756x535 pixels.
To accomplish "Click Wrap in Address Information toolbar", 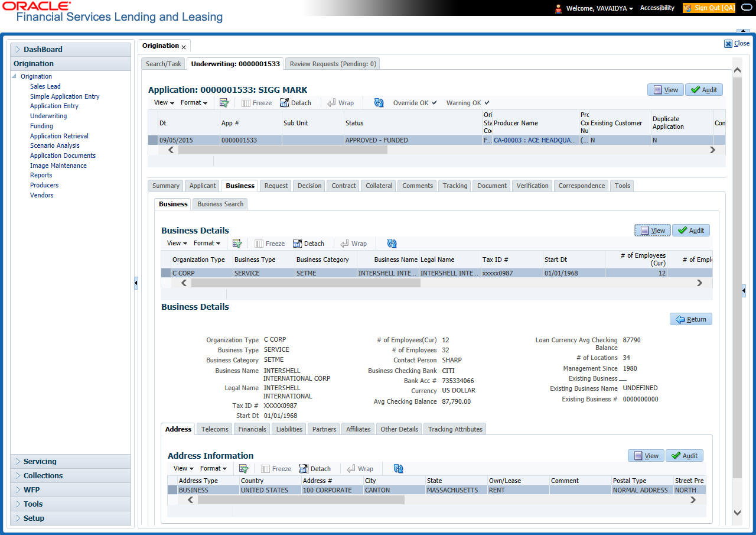I will tap(360, 469).
